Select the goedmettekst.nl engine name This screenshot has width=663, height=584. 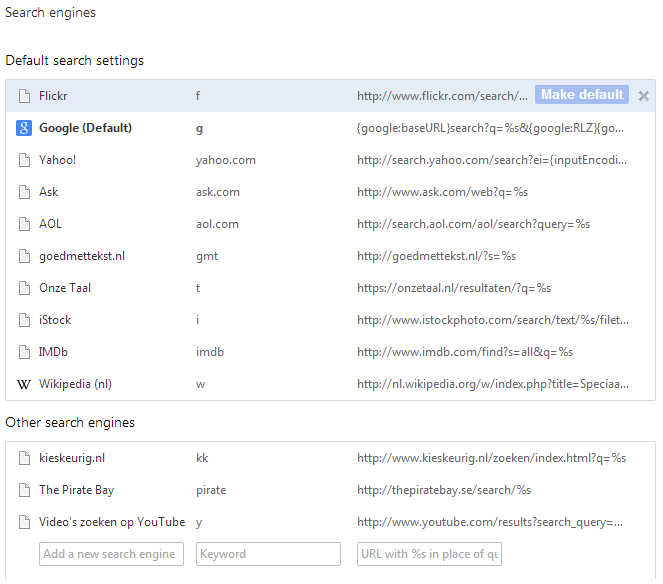[82, 256]
